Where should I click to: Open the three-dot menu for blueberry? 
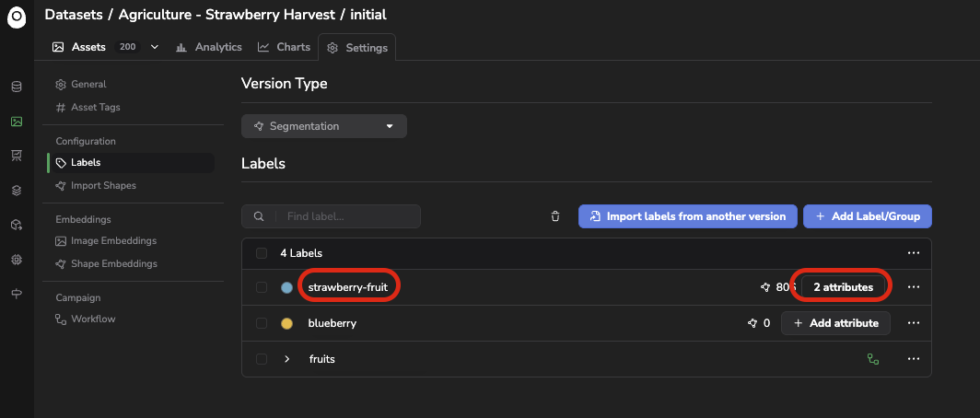click(x=913, y=323)
